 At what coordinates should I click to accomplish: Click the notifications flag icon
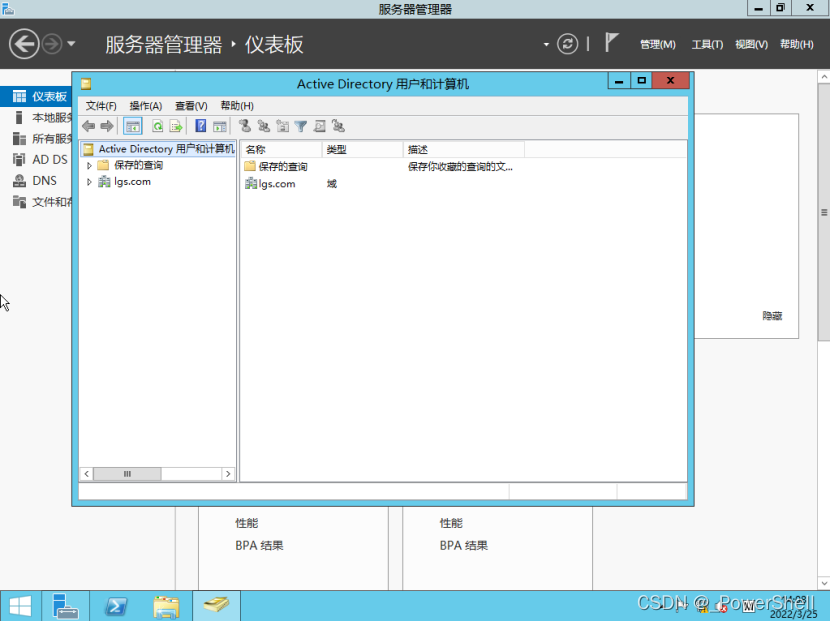tap(611, 42)
